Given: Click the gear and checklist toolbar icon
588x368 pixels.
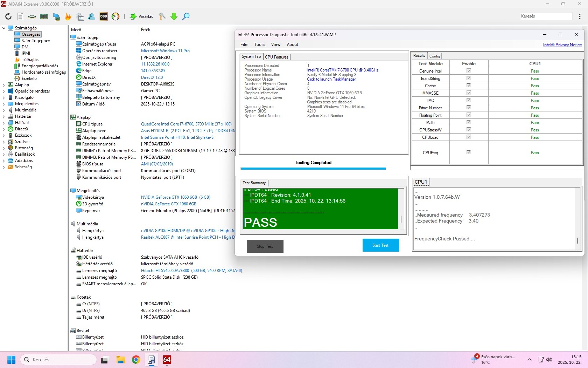Looking at the screenshot, I should [x=80, y=16].
